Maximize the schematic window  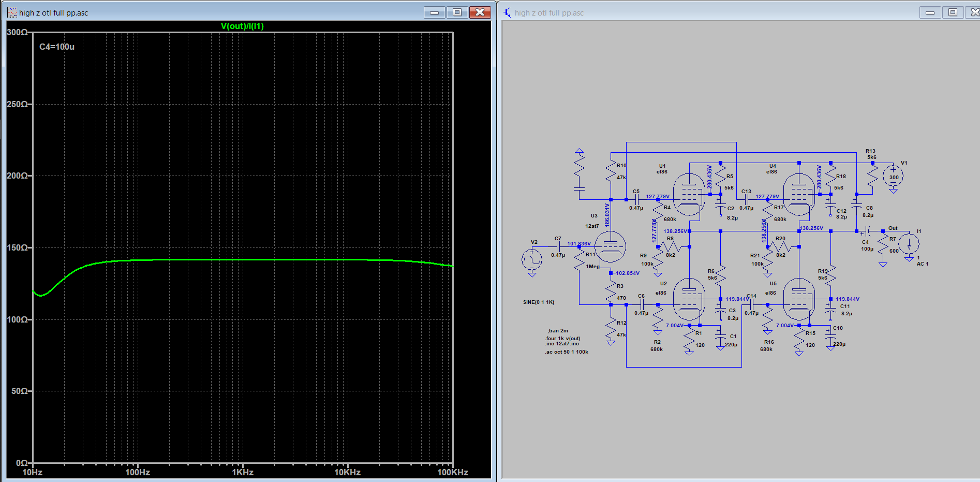point(953,12)
